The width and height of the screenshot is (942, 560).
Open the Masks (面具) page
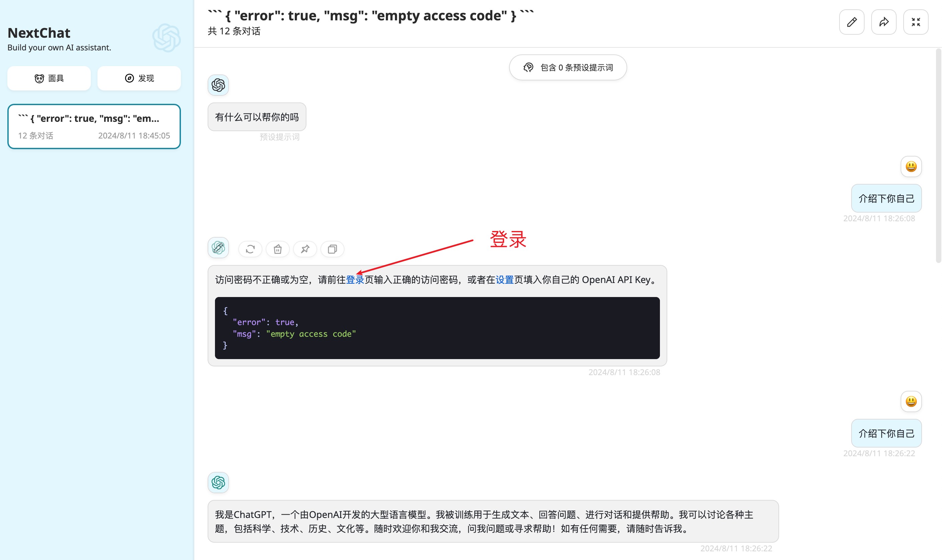click(x=49, y=78)
